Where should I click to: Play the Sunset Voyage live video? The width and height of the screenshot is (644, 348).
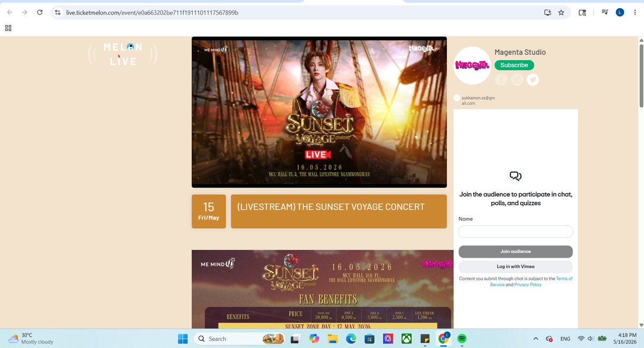click(319, 112)
